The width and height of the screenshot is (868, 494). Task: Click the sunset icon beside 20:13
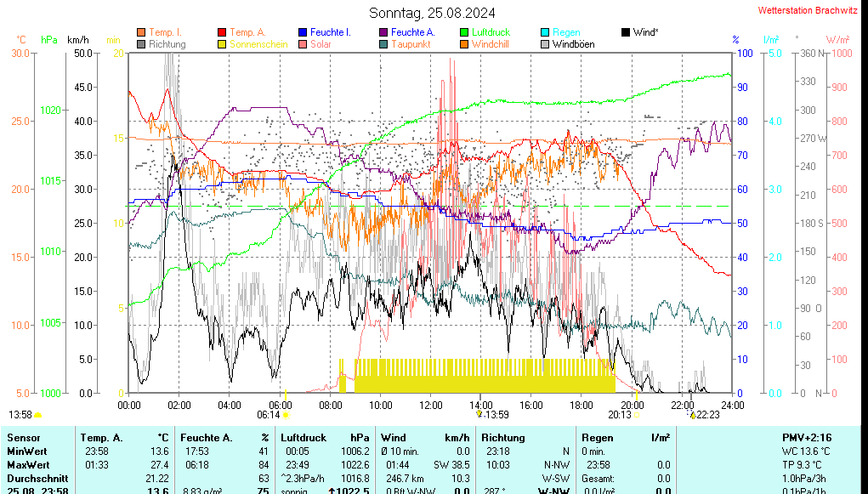tap(637, 415)
